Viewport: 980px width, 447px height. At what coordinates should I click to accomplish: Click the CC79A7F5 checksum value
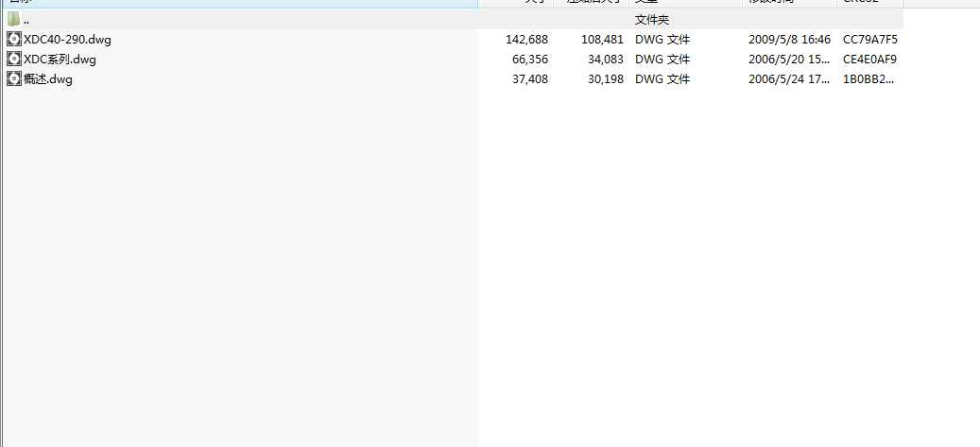869,40
